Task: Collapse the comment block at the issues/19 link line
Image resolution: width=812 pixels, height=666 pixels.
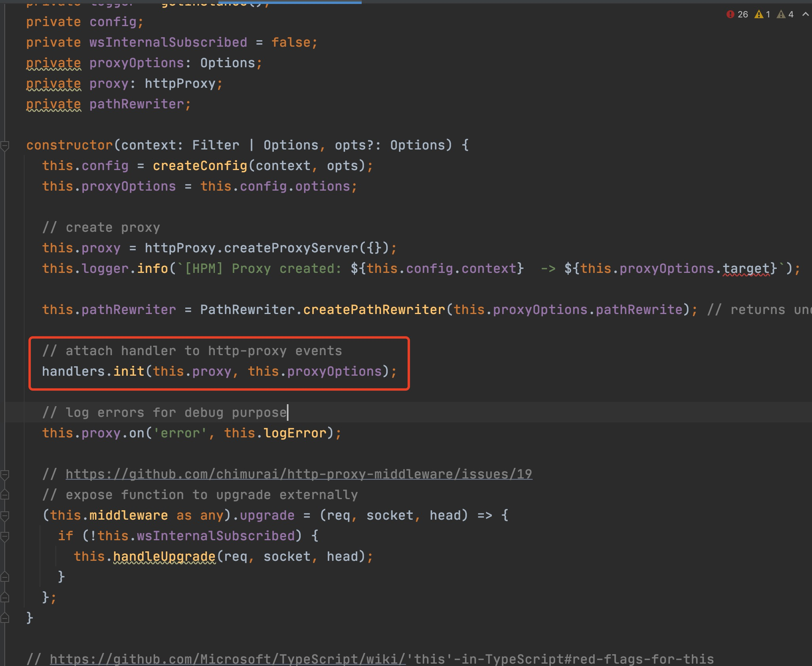Action: click(x=5, y=475)
